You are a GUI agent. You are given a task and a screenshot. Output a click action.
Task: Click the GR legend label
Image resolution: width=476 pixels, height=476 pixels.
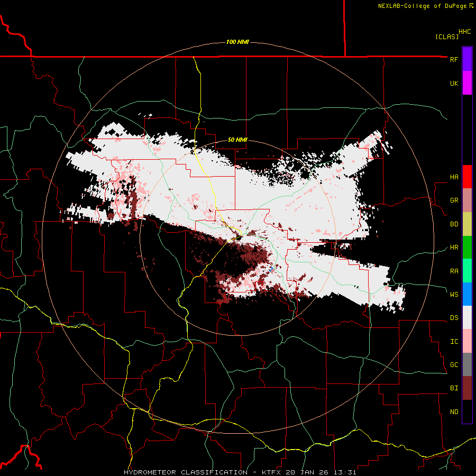454,200
